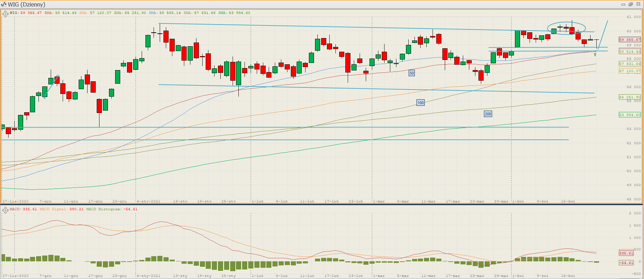Click the orange EMA 57 120.07 legend entry

95,13
